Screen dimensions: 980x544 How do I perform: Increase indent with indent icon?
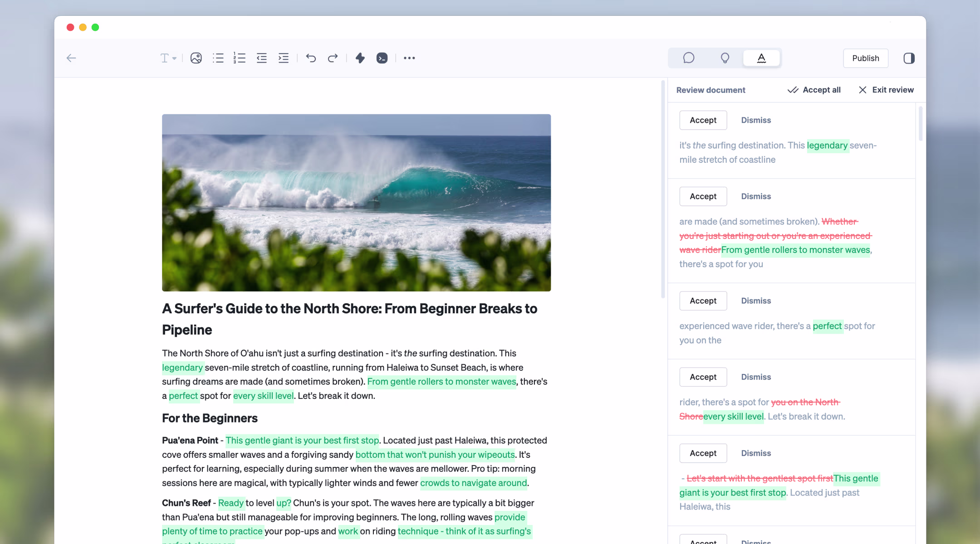point(283,58)
